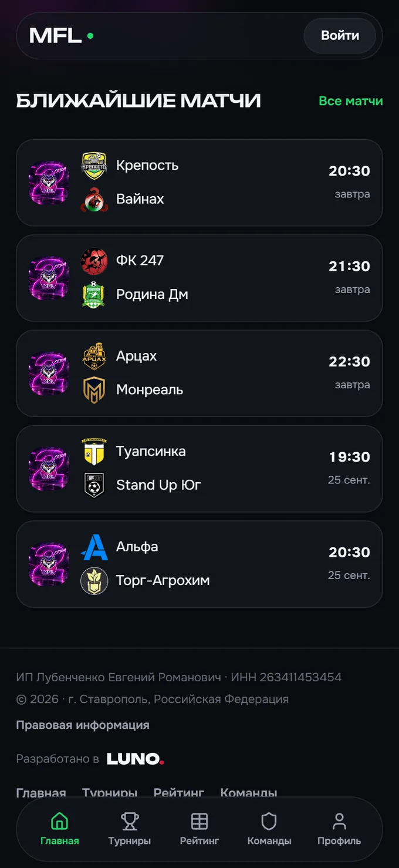Open the Профиль person icon
Viewport: 399px width, 868px height.
339,820
